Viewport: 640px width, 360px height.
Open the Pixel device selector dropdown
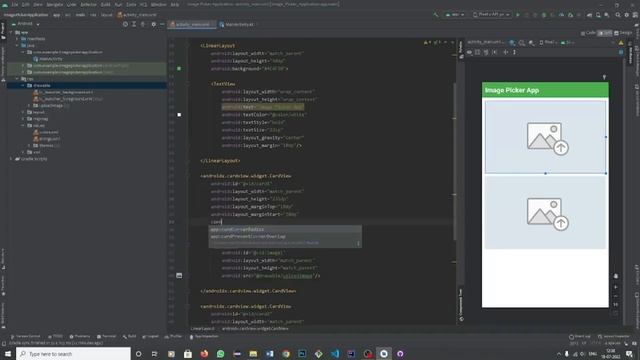tap(491, 15)
